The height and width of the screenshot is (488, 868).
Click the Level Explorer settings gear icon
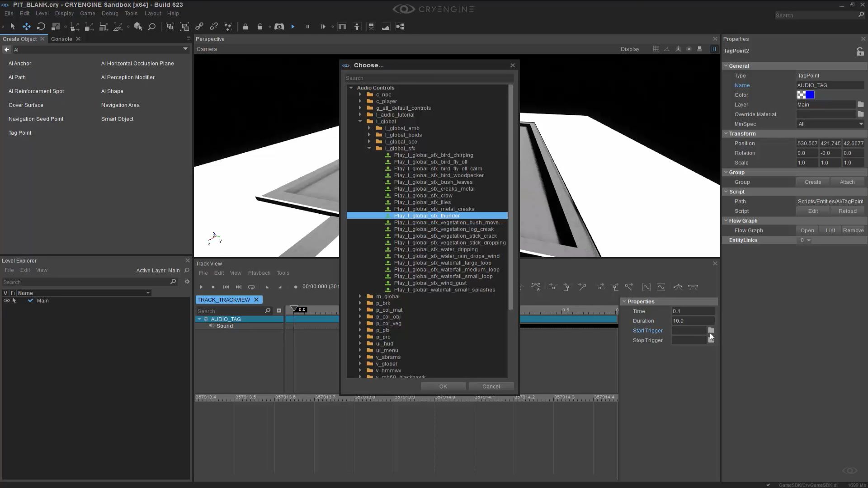(x=187, y=282)
